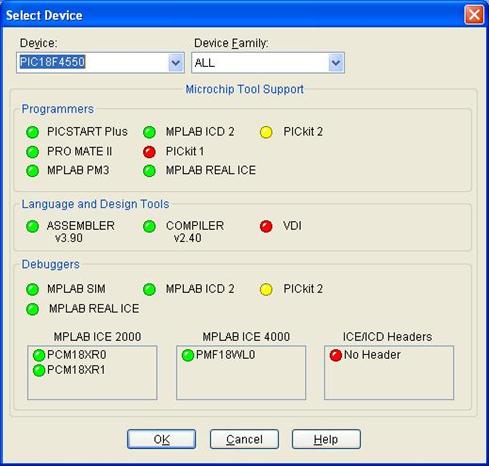Click the VDI label
Screen dimensions: 489x466
click(x=292, y=226)
